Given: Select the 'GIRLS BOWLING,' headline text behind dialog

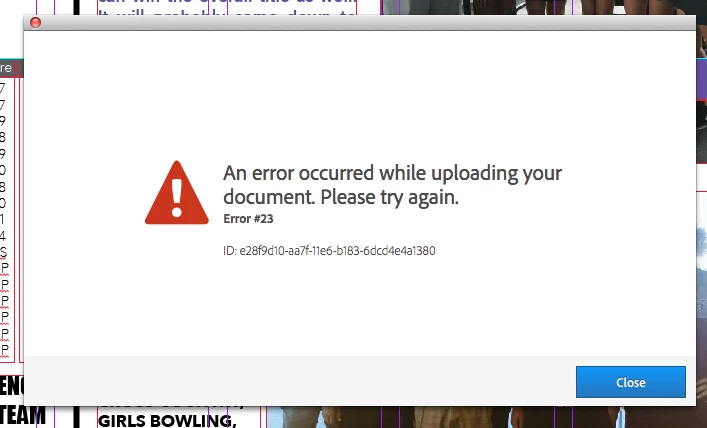Looking at the screenshot, I should 167,420.
